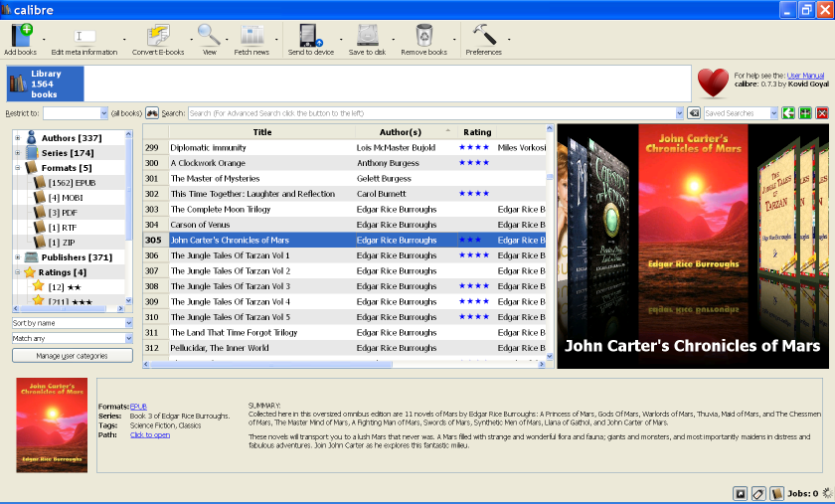
Task: Click the green copy saved search icon
Action: coord(788,113)
